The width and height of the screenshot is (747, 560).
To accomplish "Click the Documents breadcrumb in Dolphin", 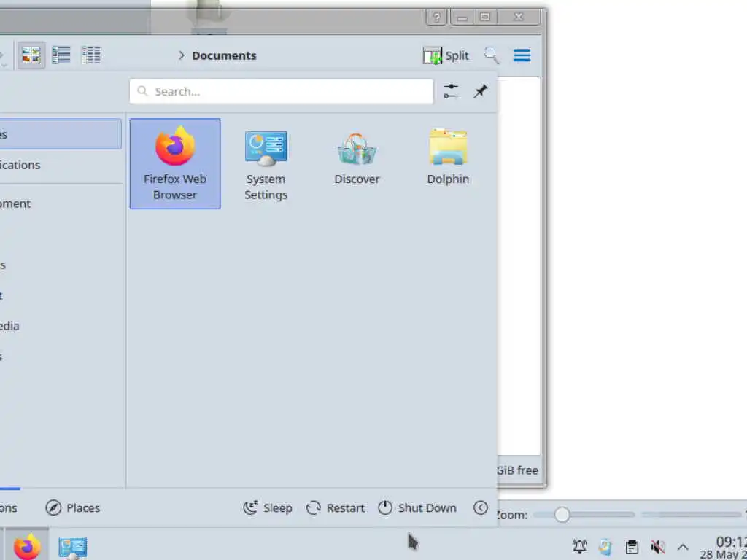I will 224,55.
